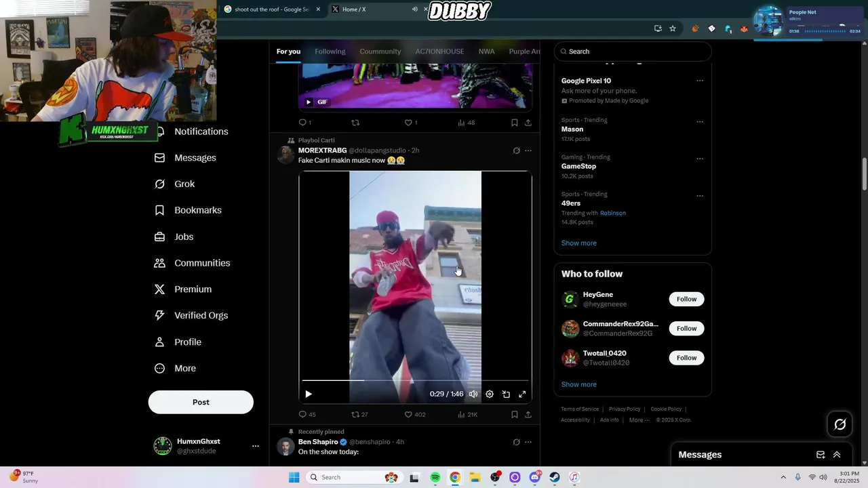Bookmark the Fake Carti post

point(515,414)
